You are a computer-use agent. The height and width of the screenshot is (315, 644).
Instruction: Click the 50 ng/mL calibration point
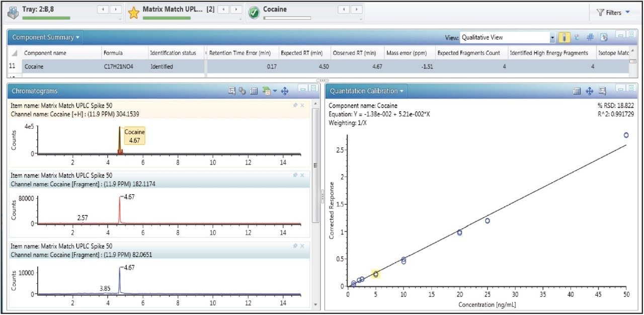626,135
